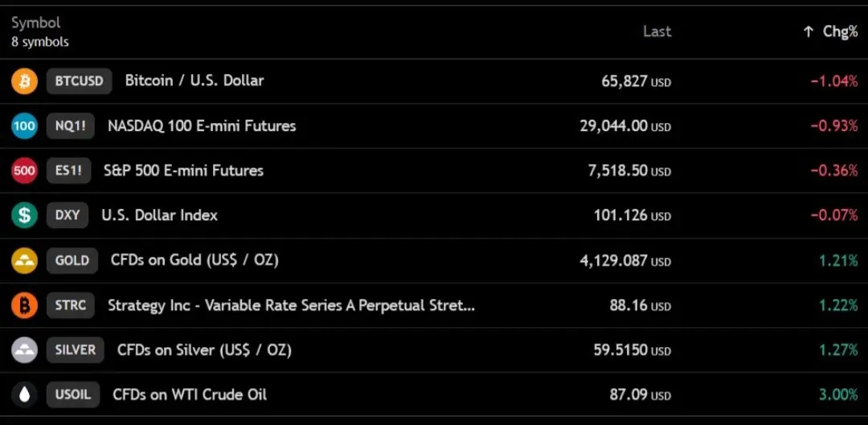Screen dimensions: 868x425
Task: Click the red S&P 500 icon
Action: tap(24, 170)
